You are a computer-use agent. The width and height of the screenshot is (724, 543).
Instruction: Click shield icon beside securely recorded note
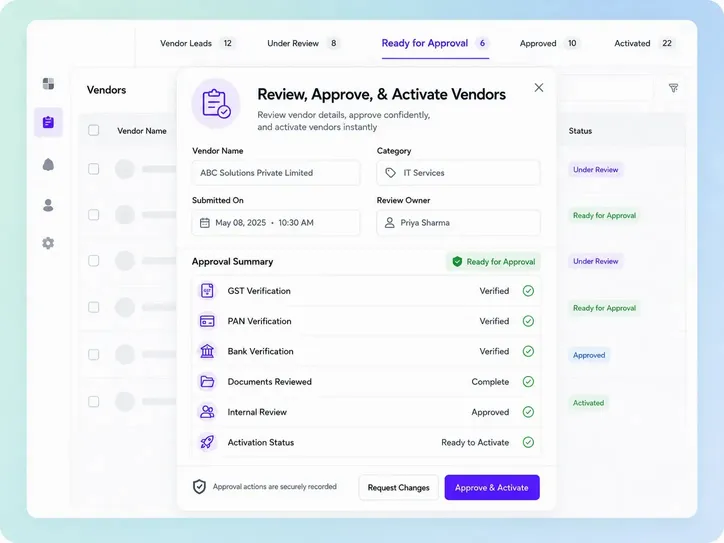coord(199,487)
